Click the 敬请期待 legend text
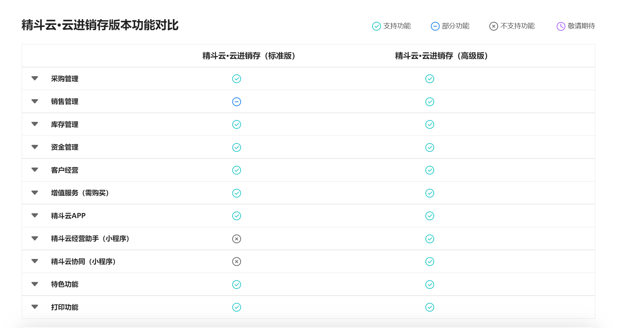644x328 pixels. pos(581,26)
